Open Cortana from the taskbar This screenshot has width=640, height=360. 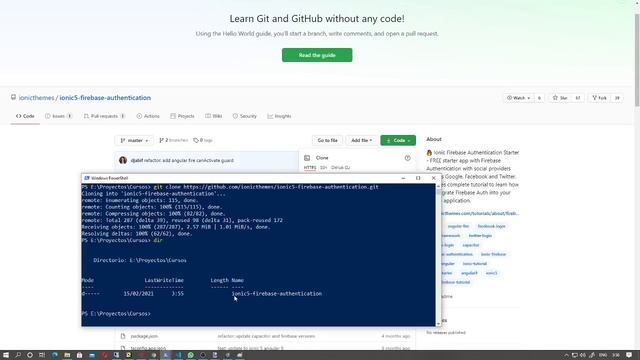point(30,355)
